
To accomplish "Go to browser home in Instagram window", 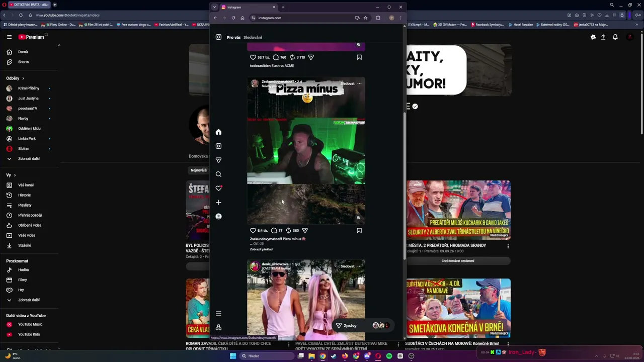I will pos(243,18).
